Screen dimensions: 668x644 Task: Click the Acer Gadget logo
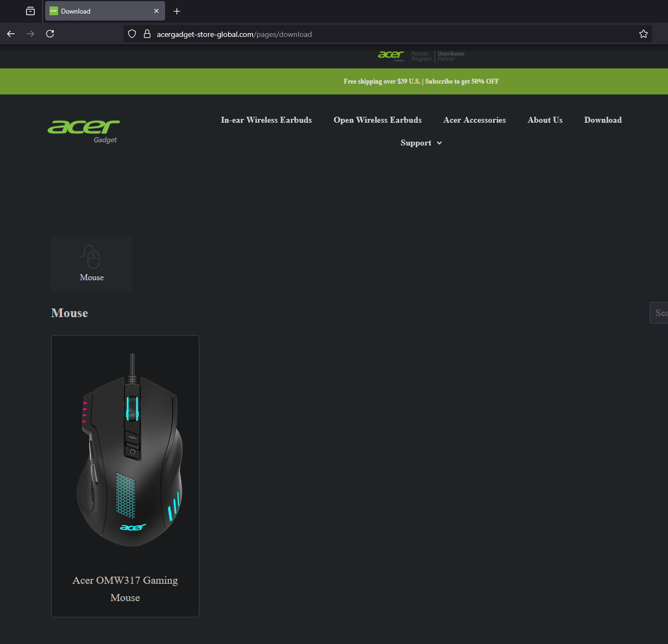click(84, 131)
